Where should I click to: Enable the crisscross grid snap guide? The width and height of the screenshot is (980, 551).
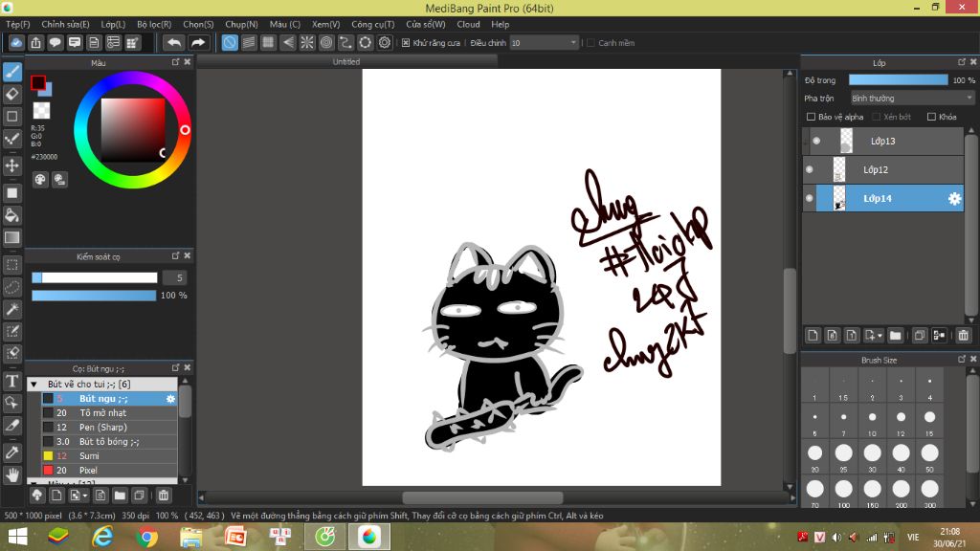coord(268,42)
